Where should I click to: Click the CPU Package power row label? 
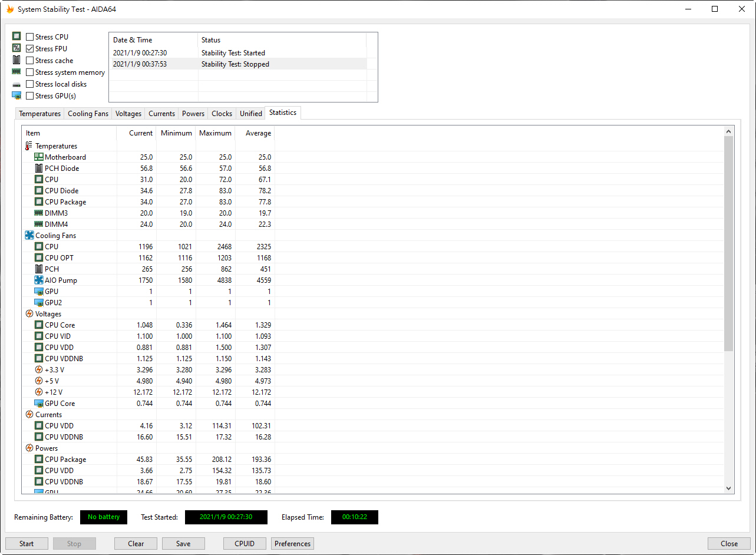(65, 460)
